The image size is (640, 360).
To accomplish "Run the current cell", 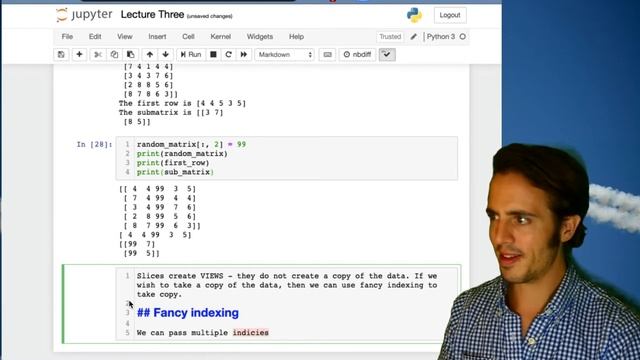I will pos(191,54).
